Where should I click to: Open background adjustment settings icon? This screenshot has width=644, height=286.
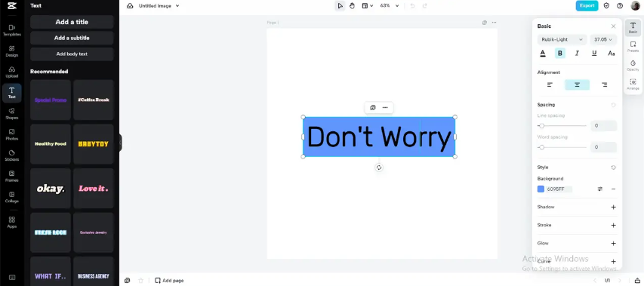pos(600,189)
